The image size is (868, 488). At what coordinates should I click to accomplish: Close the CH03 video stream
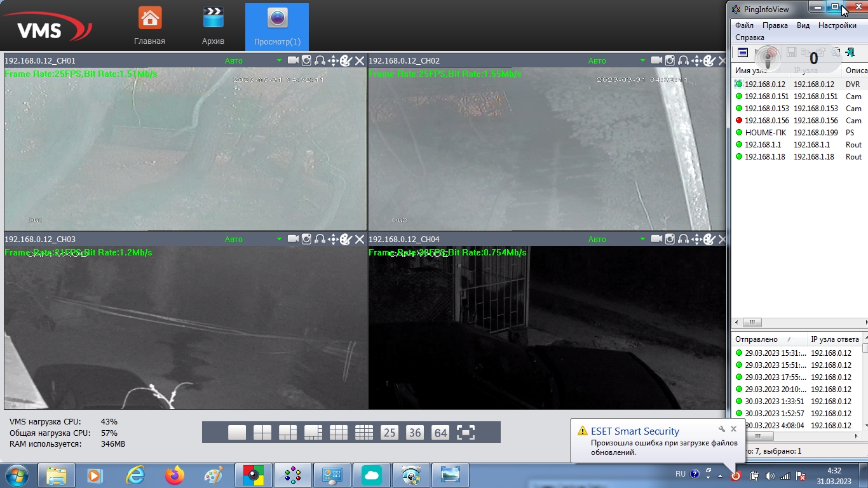pos(360,239)
